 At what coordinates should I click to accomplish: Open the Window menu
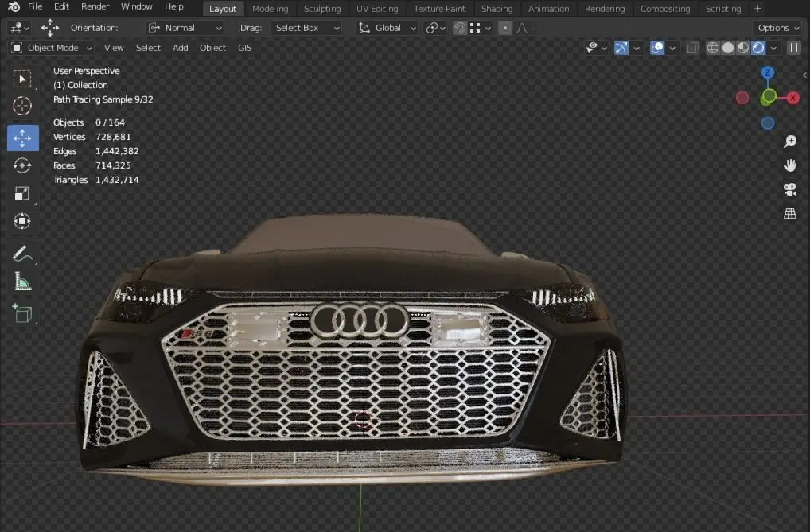point(136,6)
